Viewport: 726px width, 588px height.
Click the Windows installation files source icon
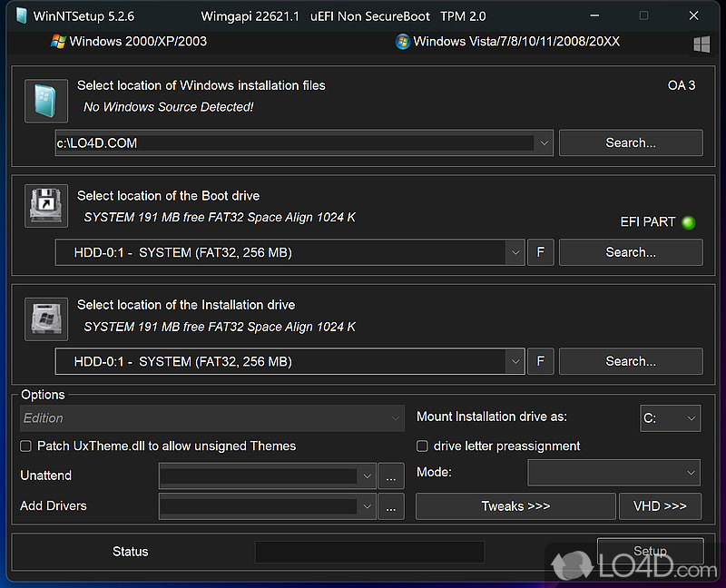tap(46, 101)
